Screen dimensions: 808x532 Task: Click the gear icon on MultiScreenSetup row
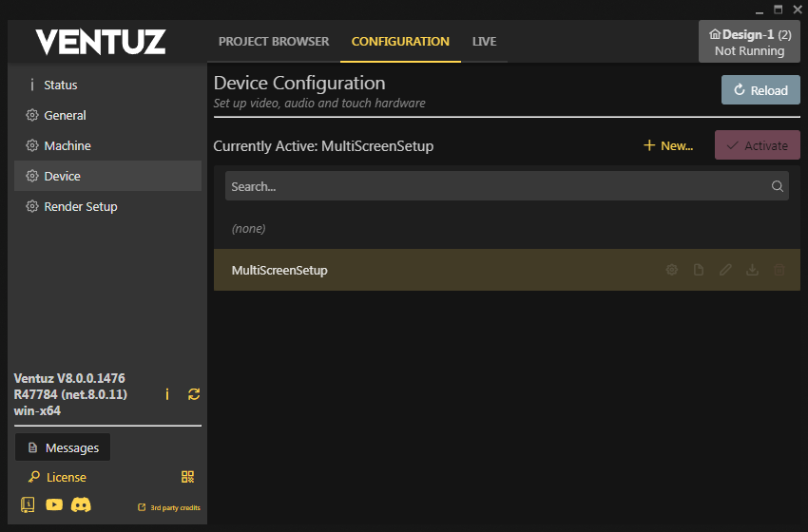(x=672, y=270)
